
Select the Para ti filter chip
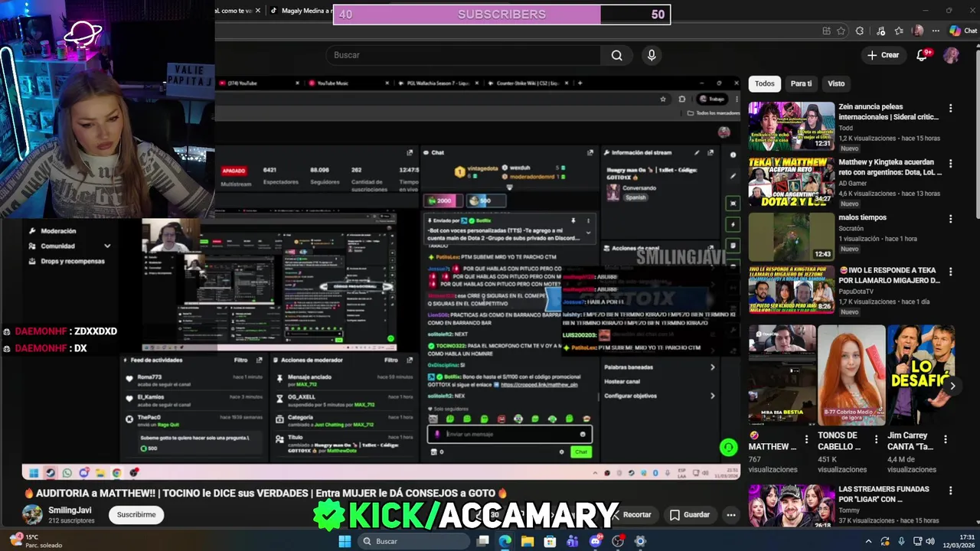[801, 83]
